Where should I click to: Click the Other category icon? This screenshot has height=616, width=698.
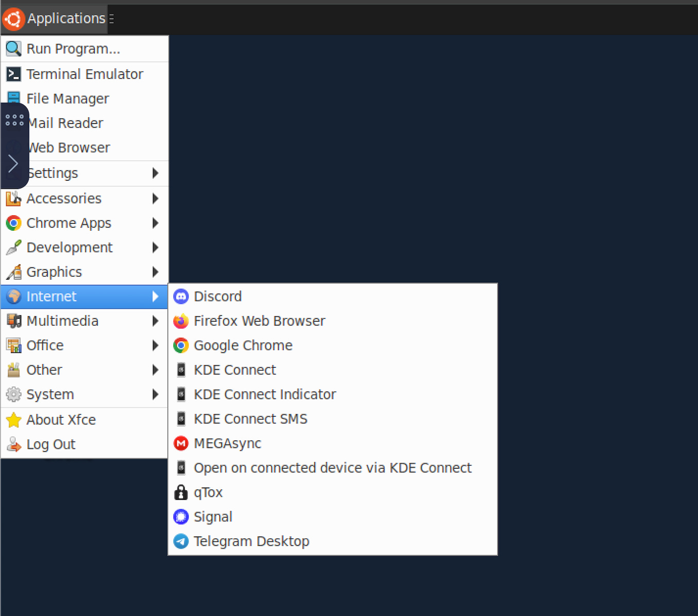point(13,370)
